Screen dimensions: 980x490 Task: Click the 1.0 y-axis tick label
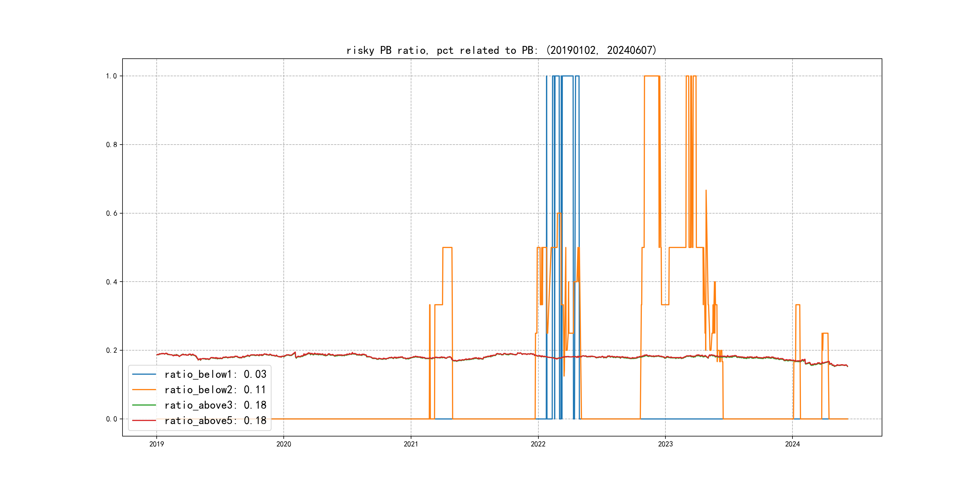coord(112,76)
